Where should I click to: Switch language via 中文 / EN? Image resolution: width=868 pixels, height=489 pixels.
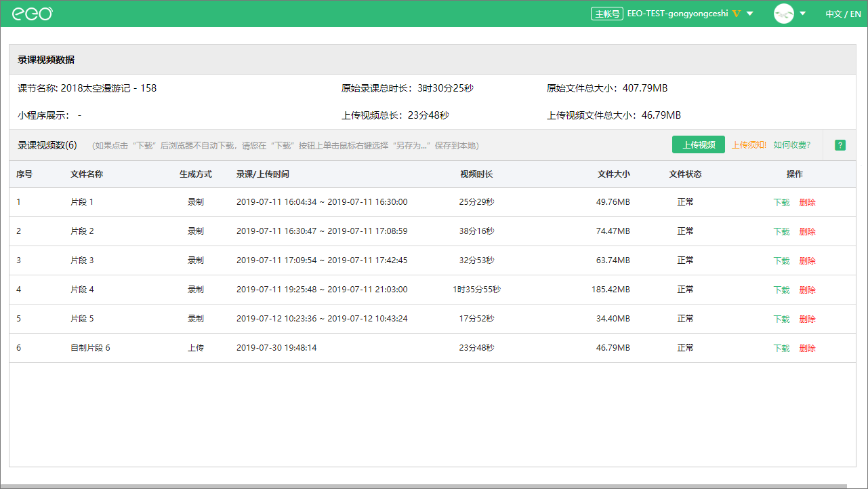[843, 14]
